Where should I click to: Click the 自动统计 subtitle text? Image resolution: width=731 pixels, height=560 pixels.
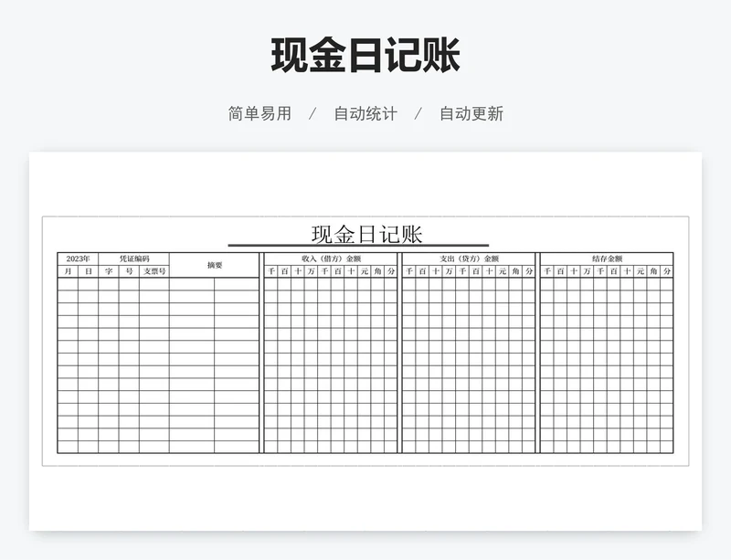365,113
